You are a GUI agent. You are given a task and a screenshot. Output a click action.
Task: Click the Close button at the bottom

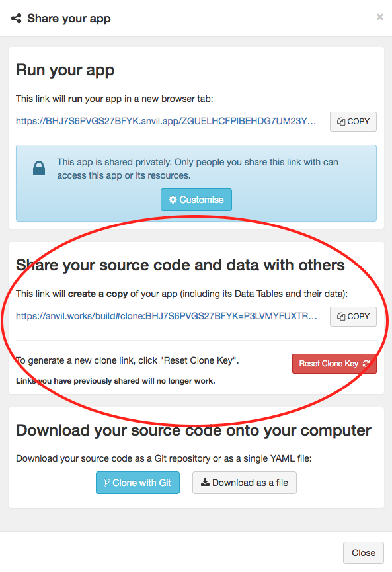pos(363,553)
